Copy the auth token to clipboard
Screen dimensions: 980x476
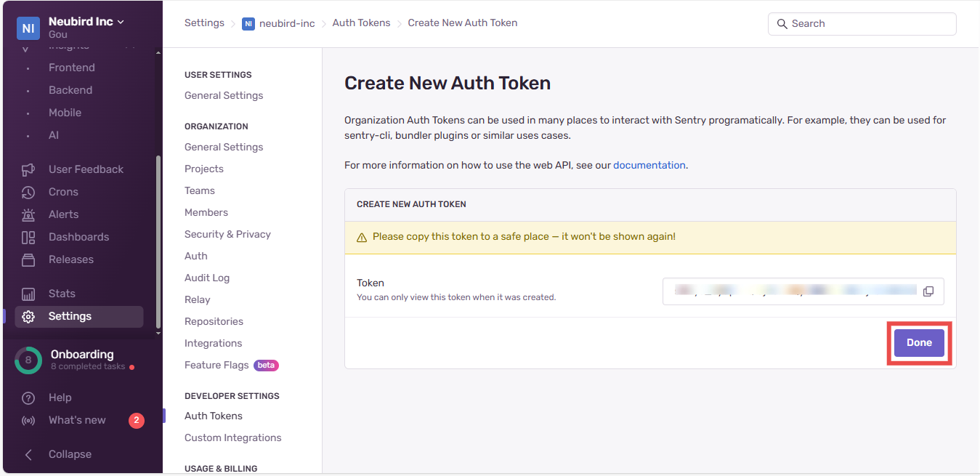(928, 291)
